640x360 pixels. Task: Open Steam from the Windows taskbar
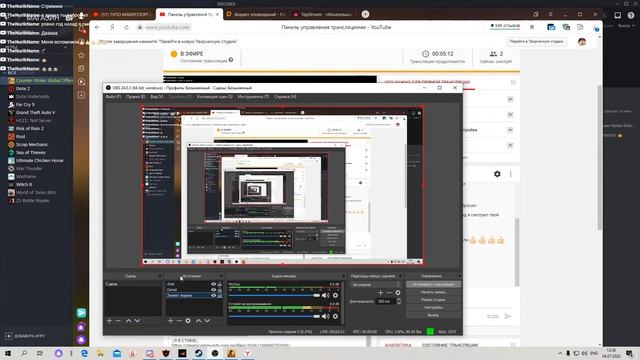click(198, 353)
